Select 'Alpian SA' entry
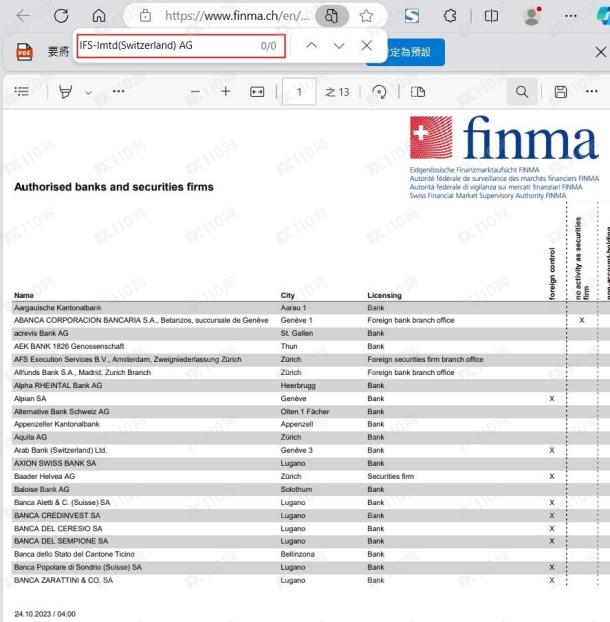 pos(30,399)
